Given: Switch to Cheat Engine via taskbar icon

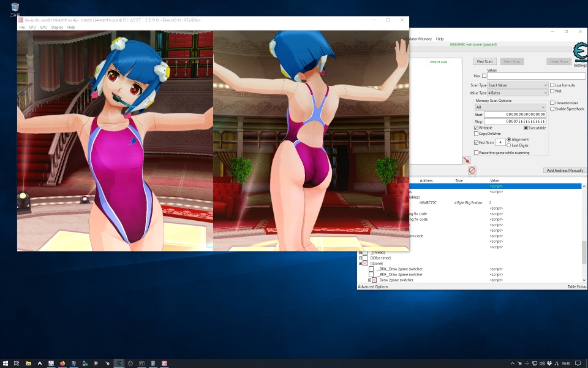Looking at the screenshot, I should pyautogui.click(x=119, y=363).
